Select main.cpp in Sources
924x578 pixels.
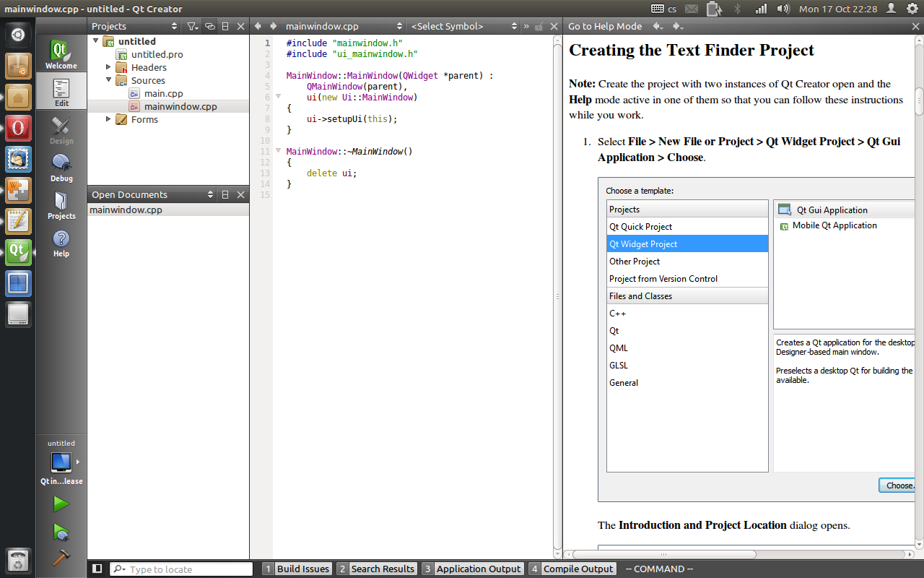[163, 93]
